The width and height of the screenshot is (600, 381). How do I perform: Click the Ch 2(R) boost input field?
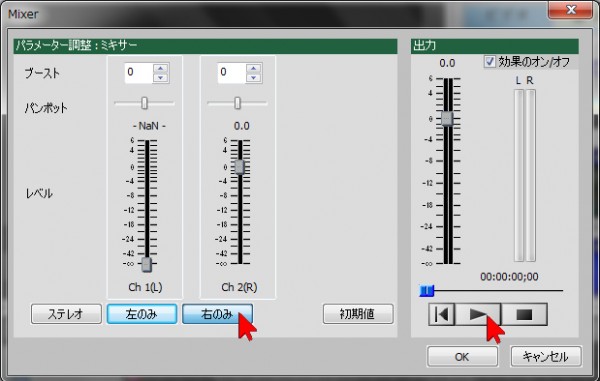(x=232, y=73)
